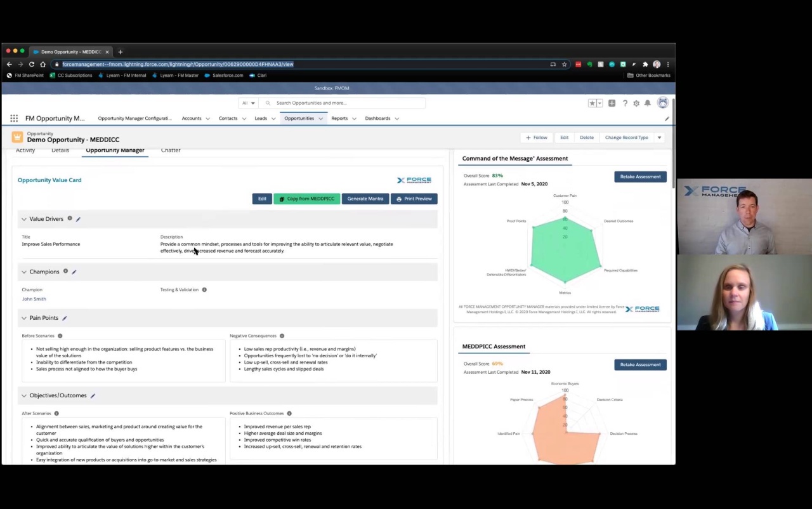The image size is (812, 509).
Task: Go back in browser history
Action: click(x=9, y=64)
